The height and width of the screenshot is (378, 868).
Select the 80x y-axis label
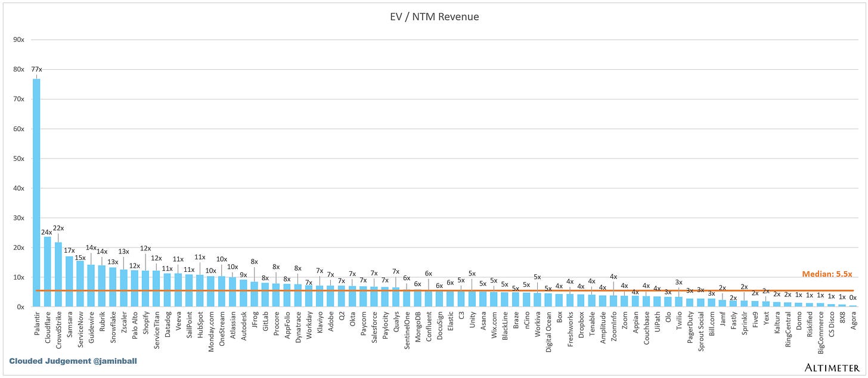pyautogui.click(x=18, y=69)
